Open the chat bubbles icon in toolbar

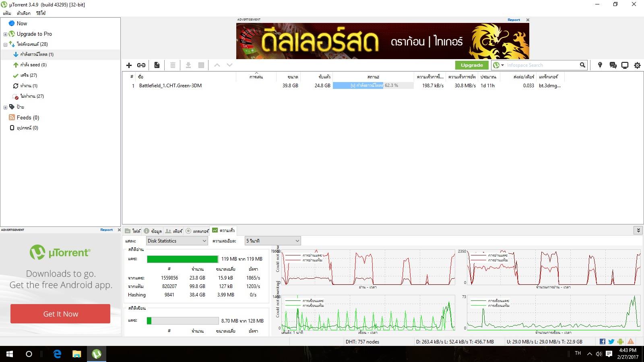[613, 65]
